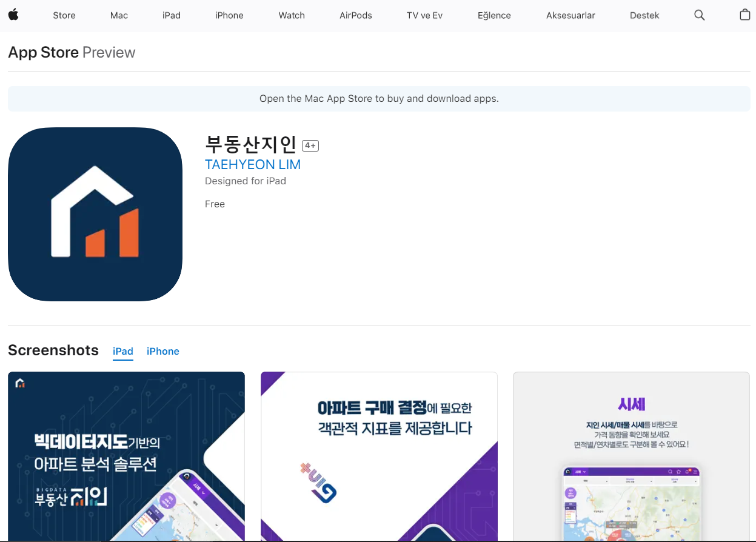Click the App Store Preview heading

pyautogui.click(x=71, y=53)
